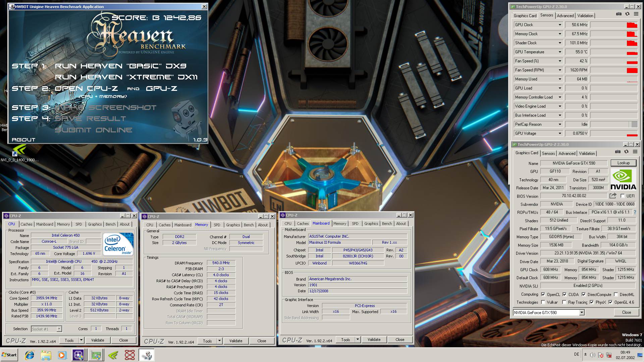The image size is (644, 362).
Task: Toggle the OpenCL checkbox
Action: point(543,294)
